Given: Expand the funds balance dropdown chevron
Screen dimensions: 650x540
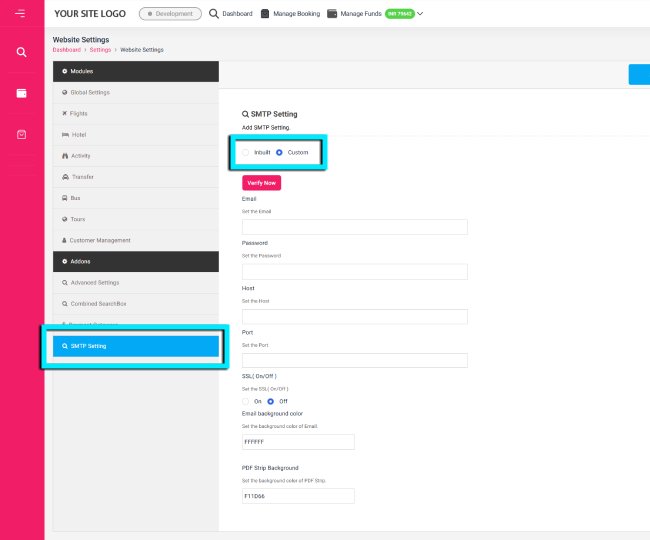Looking at the screenshot, I should (420, 14).
